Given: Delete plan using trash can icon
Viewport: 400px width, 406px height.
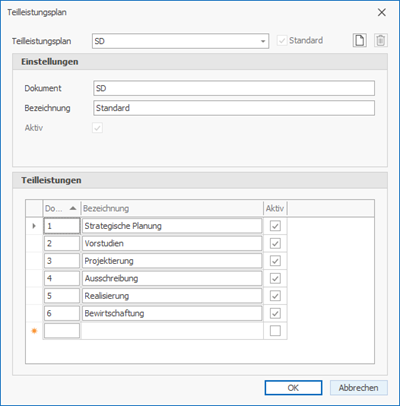Looking at the screenshot, I should coord(380,41).
